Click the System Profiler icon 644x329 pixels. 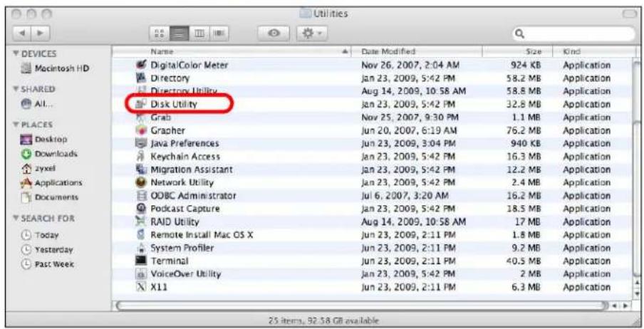coord(141,248)
